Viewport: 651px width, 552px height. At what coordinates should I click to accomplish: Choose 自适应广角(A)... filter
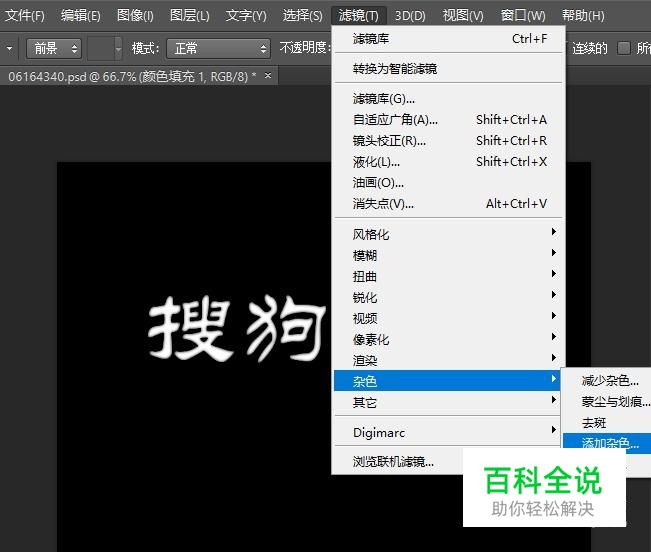pyautogui.click(x=450, y=120)
